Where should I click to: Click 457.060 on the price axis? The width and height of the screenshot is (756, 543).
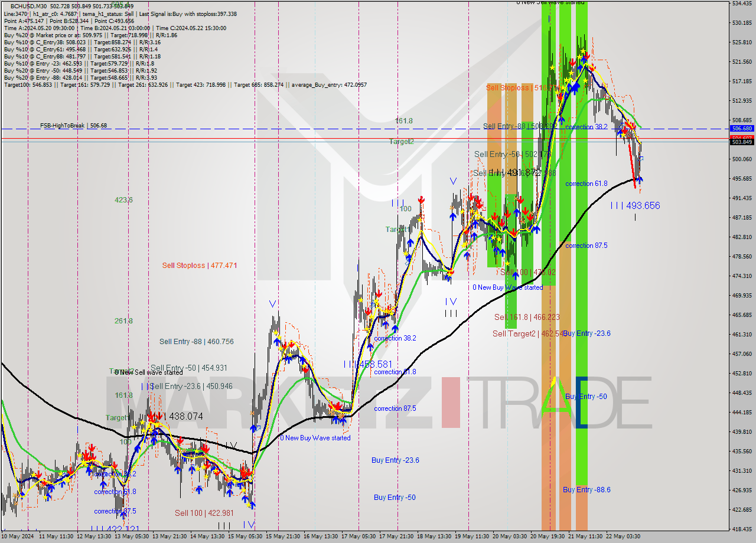click(742, 354)
